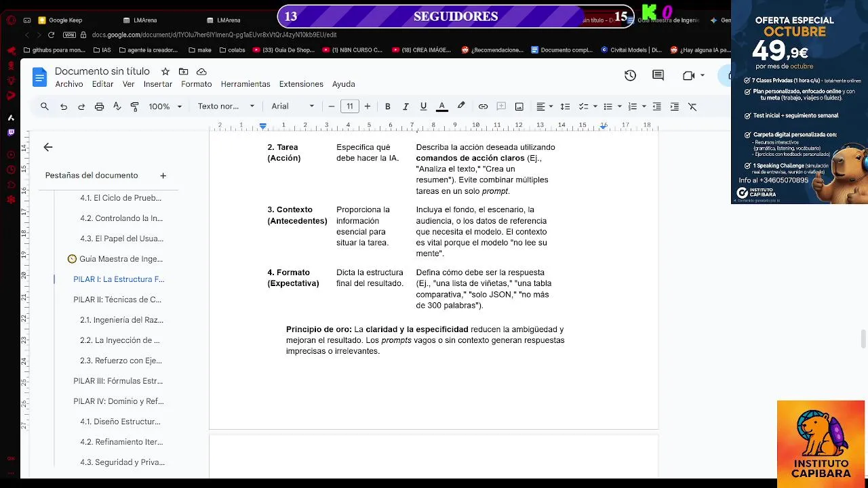
Task: Open the checklist options arrow
Action: tap(595, 106)
